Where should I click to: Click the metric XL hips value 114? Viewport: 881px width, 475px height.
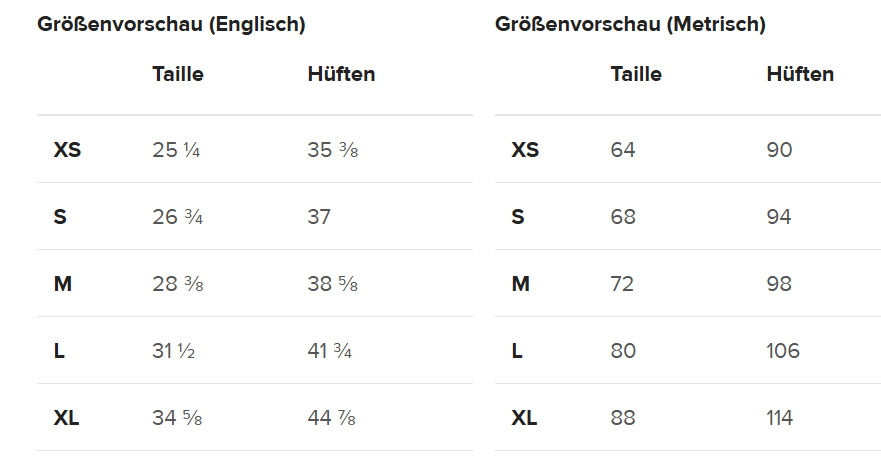780,418
